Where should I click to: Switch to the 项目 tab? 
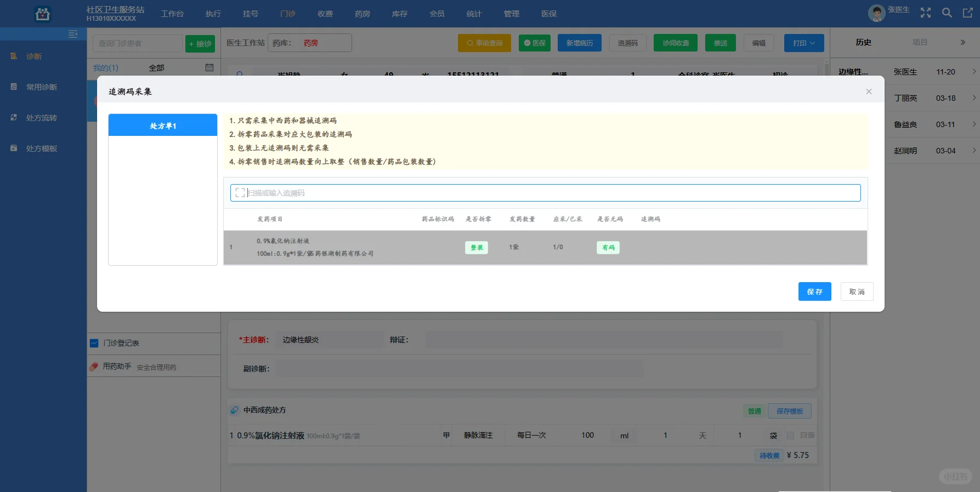920,42
